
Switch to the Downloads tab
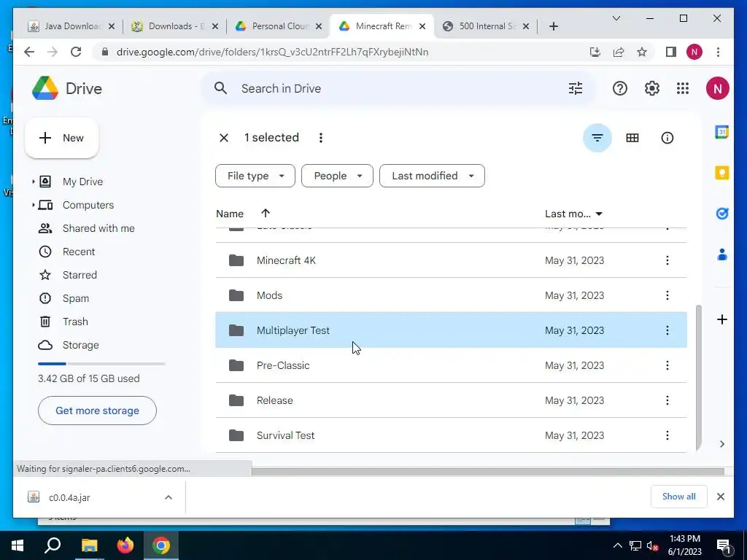coord(175,26)
